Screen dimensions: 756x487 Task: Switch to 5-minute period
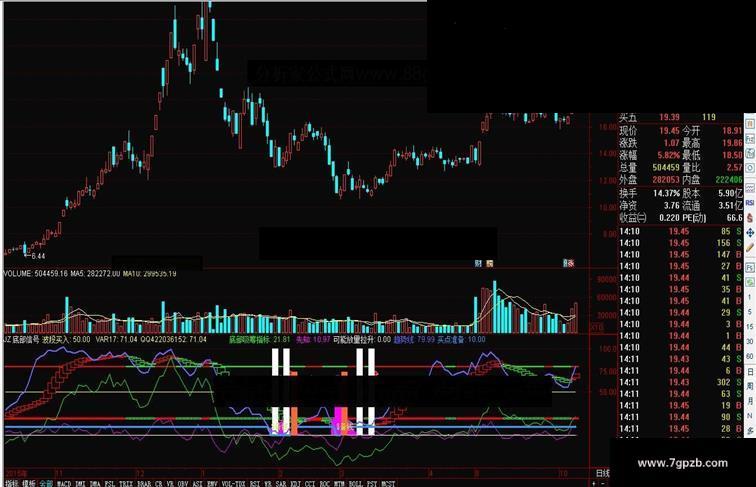coord(750,312)
